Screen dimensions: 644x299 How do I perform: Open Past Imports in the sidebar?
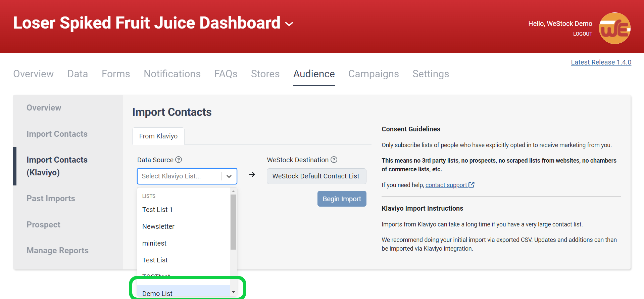pos(51,198)
